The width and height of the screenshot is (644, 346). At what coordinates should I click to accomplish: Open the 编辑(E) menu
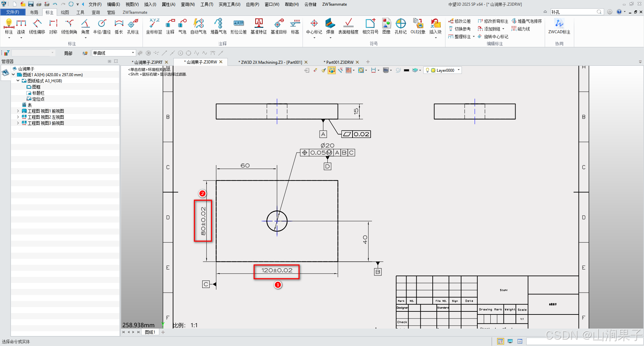pyautogui.click(x=113, y=4)
